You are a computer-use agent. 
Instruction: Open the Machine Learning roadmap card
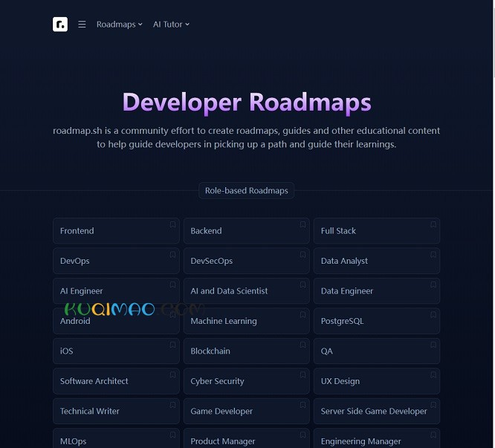click(x=246, y=321)
